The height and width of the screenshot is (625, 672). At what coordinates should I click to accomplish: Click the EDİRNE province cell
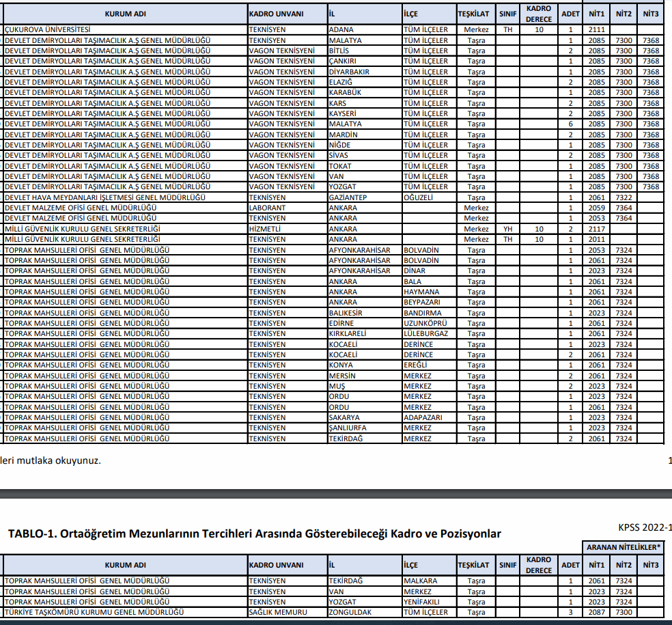(x=365, y=323)
